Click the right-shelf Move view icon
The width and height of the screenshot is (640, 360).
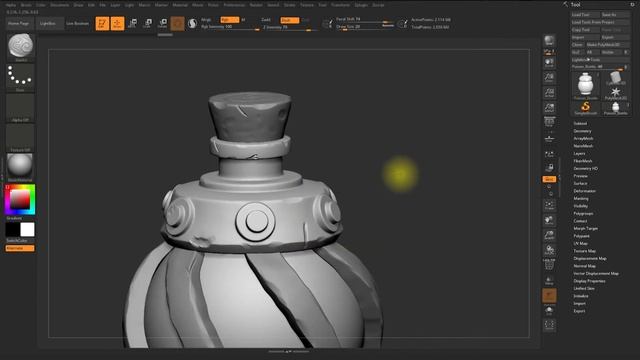[549, 220]
